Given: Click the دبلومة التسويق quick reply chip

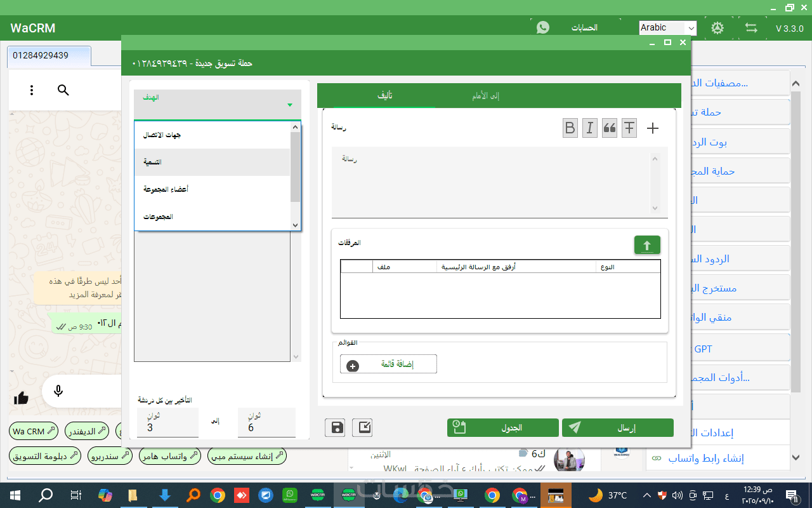Looking at the screenshot, I should tap(45, 456).
